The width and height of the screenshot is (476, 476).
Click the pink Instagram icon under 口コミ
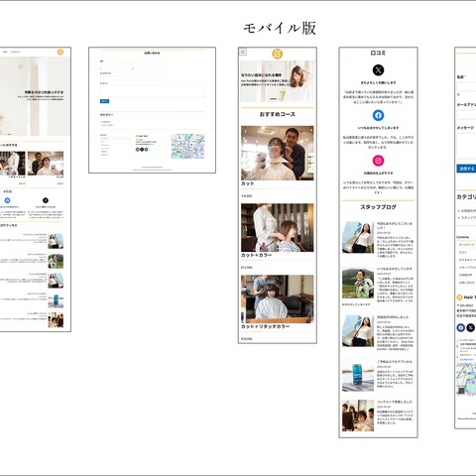[x=378, y=161]
